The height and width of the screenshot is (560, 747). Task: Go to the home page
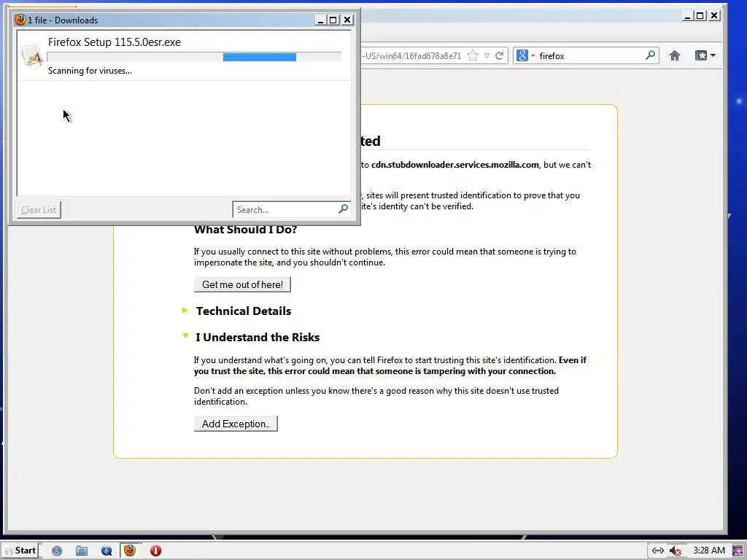674,55
